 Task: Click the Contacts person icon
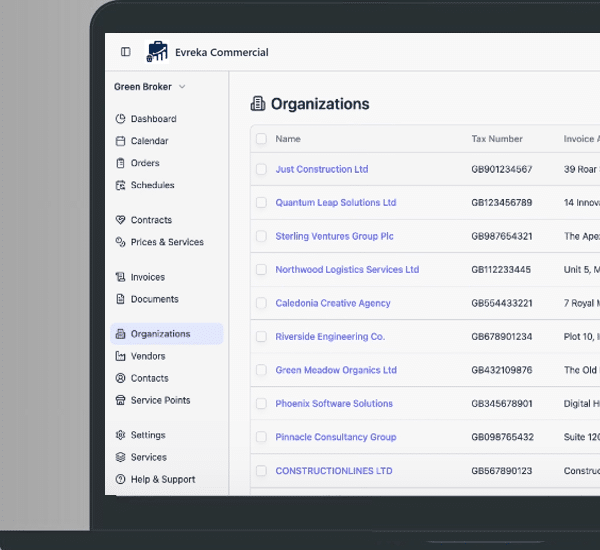pos(120,378)
